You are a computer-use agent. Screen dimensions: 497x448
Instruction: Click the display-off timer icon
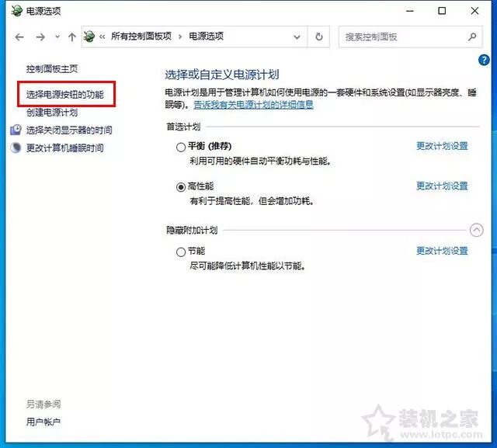click(x=16, y=130)
